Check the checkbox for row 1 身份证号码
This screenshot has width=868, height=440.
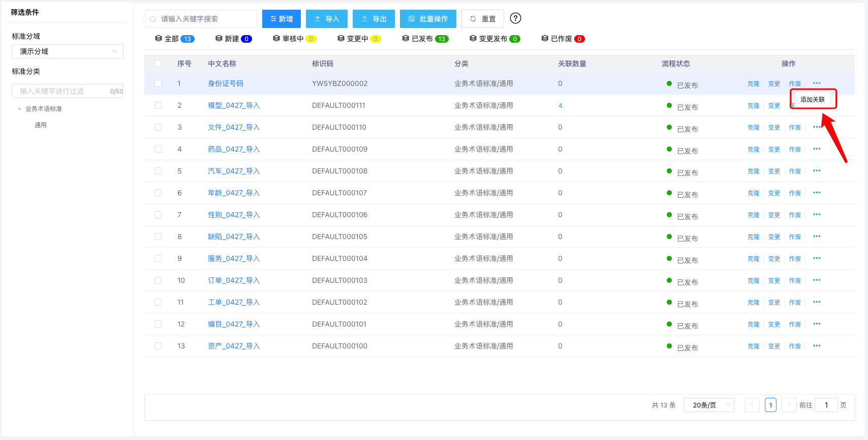[158, 83]
